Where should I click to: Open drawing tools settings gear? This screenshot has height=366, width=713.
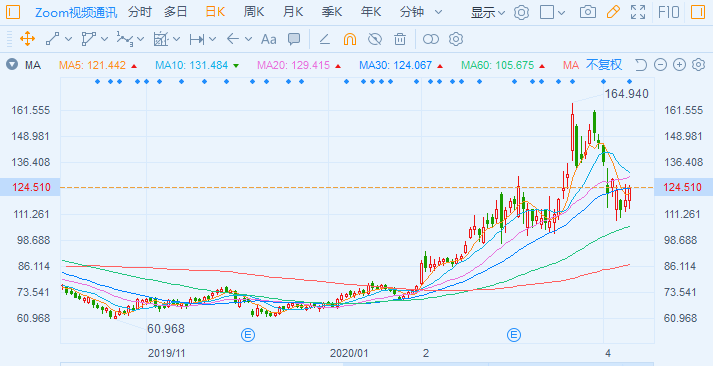click(x=456, y=39)
